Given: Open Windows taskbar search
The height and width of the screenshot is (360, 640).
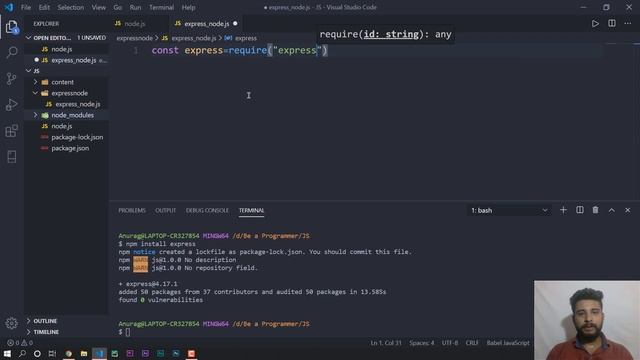Looking at the screenshot, I should [22, 353].
